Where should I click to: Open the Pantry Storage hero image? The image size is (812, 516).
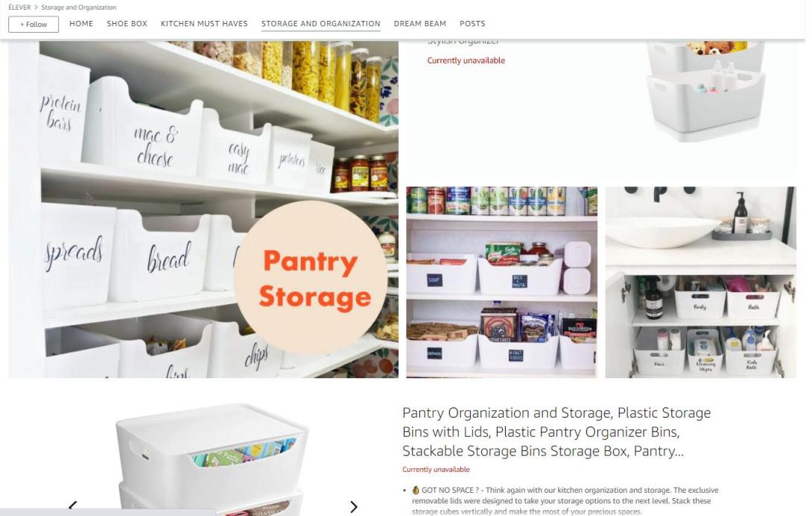tap(203, 209)
